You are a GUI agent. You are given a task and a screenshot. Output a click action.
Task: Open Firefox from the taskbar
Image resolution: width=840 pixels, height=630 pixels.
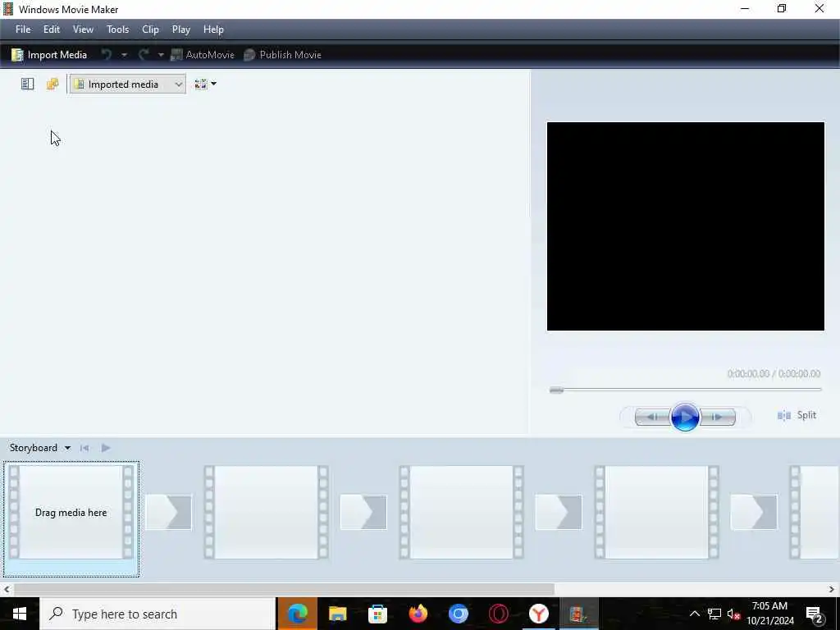(x=418, y=614)
